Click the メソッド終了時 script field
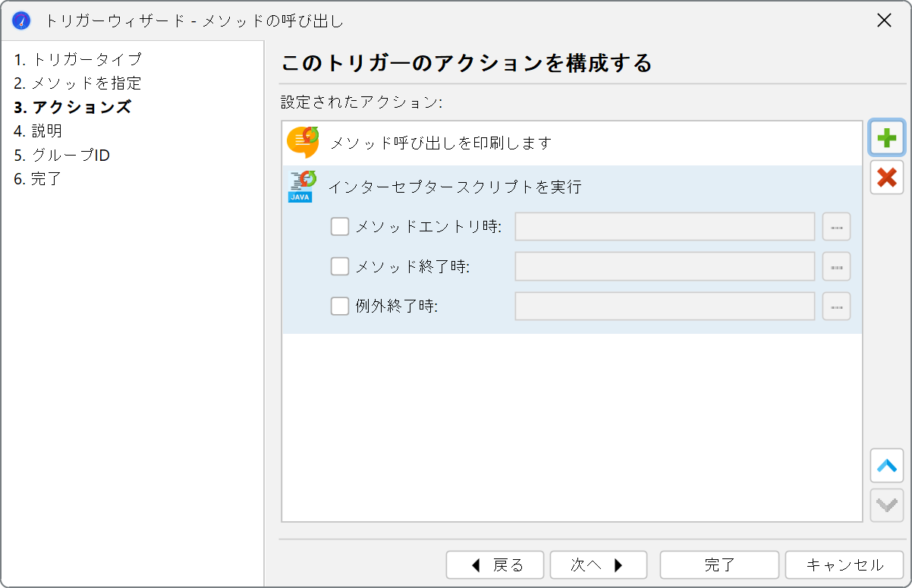The image size is (912, 588). pyautogui.click(x=665, y=266)
